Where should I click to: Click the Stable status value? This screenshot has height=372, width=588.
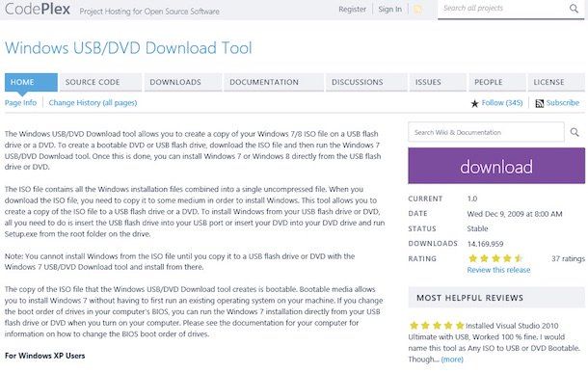477,228
